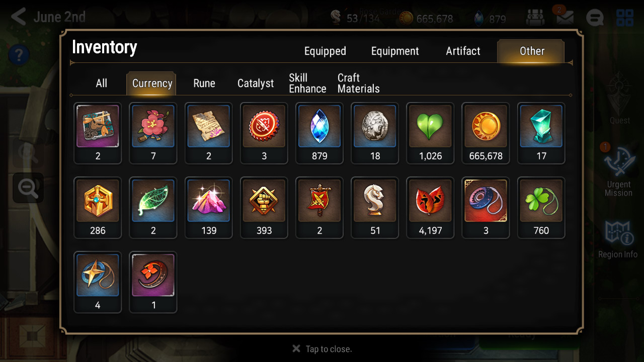Screen dimensions: 644x362
Task: Select the All filter tab
Action: click(x=102, y=83)
